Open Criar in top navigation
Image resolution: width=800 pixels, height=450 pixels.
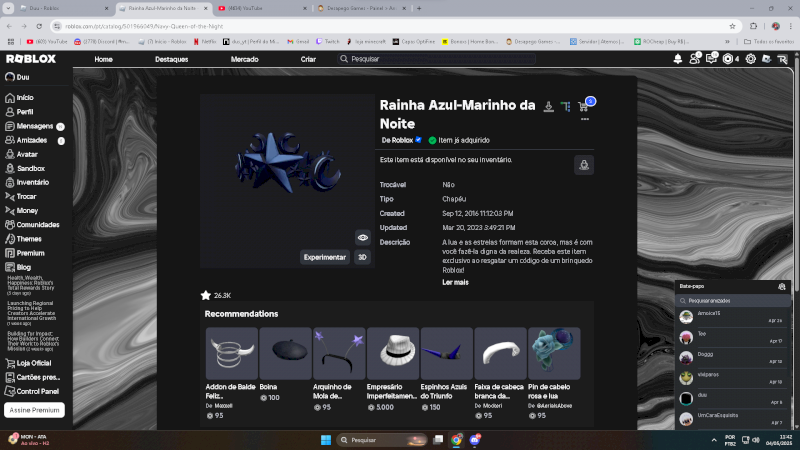click(x=308, y=59)
